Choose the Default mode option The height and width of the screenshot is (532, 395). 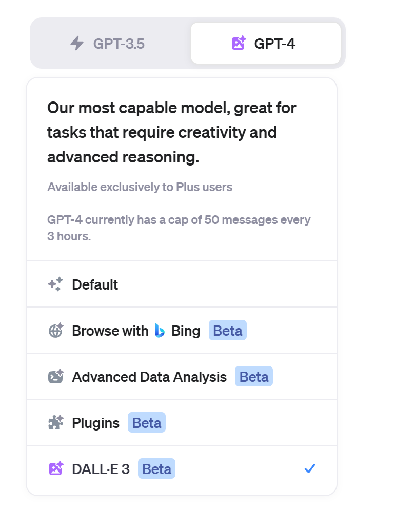95,284
